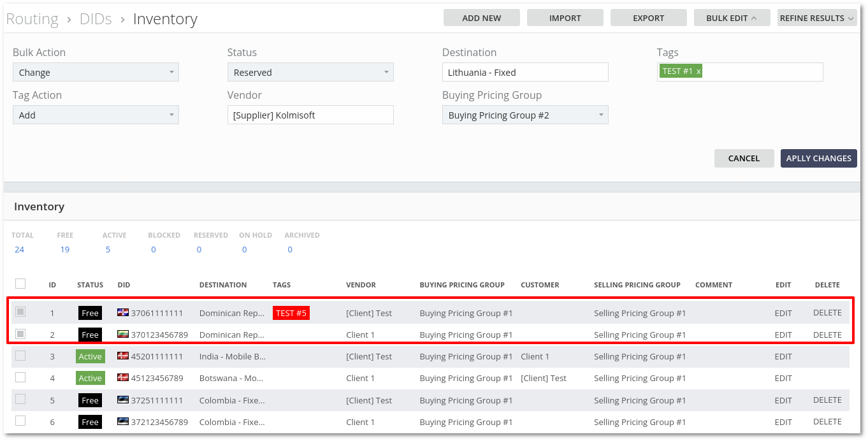Click the flag icon beside DID 37251111111
Image resolution: width=868 pixels, height=441 pixels.
(123, 400)
